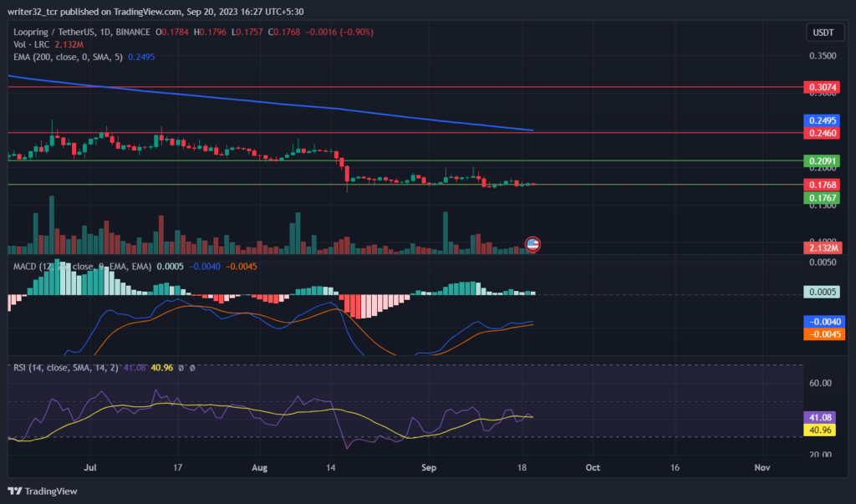Click the 0.0050 MACD scale tick
This screenshot has height=504, width=856.
tap(823, 262)
